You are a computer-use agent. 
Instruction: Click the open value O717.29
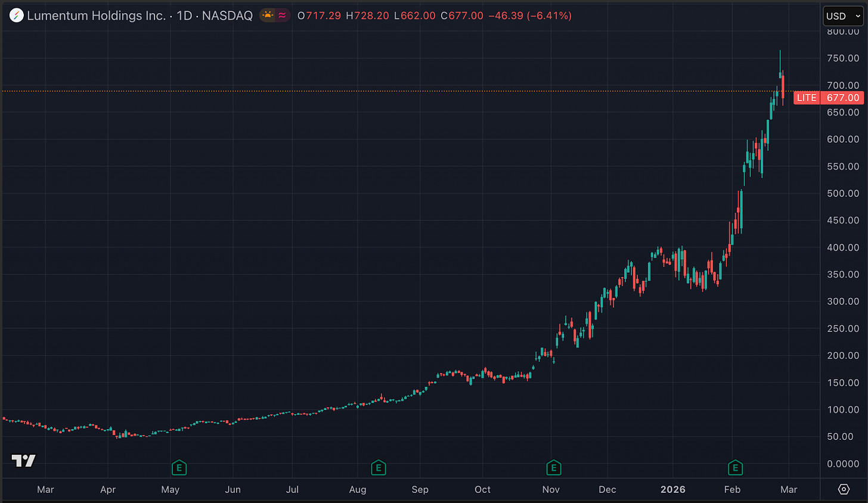pos(319,15)
